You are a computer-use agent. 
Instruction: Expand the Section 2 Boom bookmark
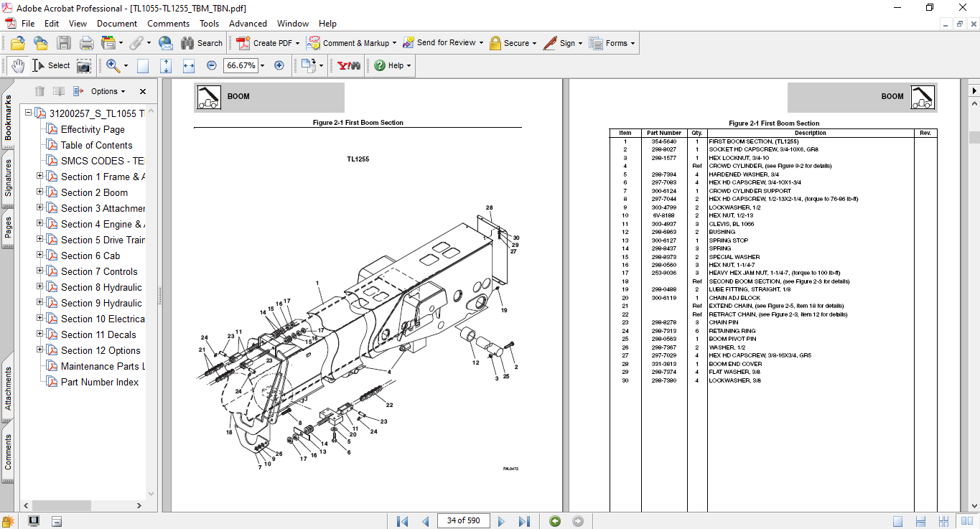pyautogui.click(x=40, y=192)
